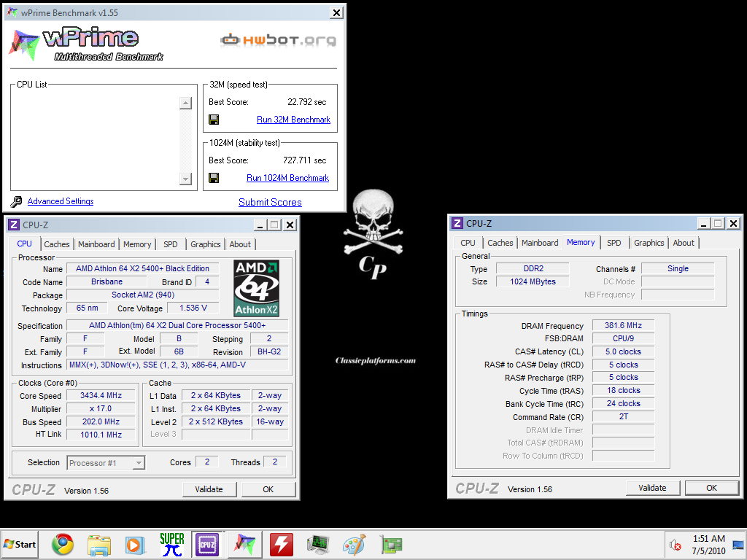Screen dimensions: 747x560
Task: Open the system monitor taskbar icon
Action: [318, 545]
